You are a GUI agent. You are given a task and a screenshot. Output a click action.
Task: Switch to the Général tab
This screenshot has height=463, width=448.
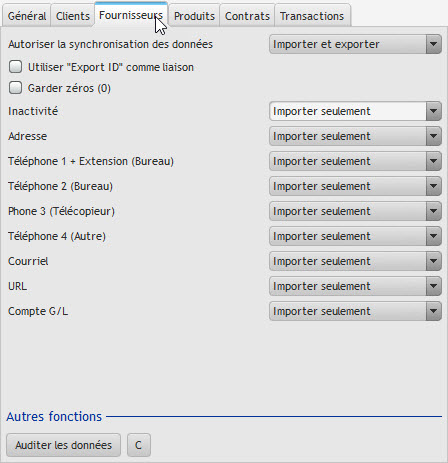tap(27, 16)
